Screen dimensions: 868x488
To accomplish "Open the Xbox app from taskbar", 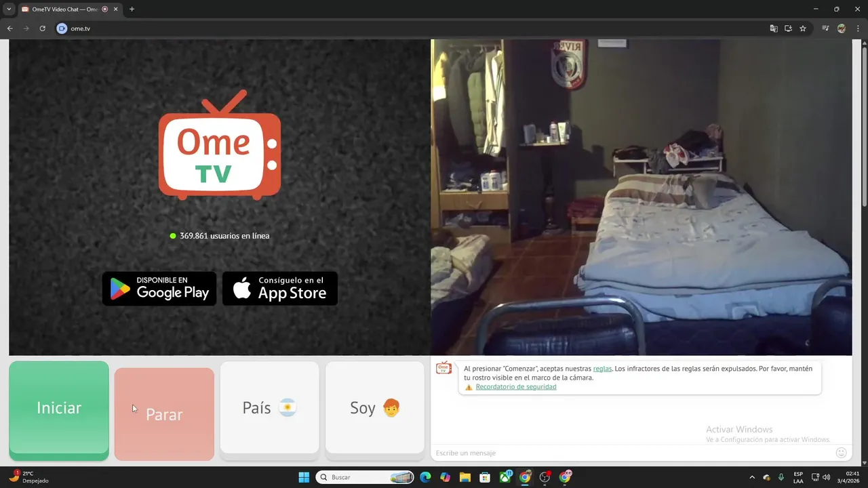I will pyautogui.click(x=505, y=477).
